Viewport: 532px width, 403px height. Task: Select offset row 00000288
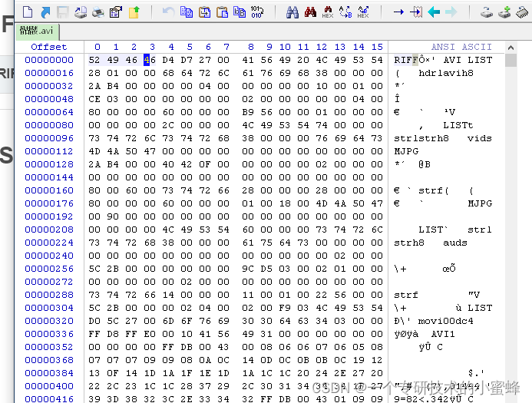[x=49, y=295]
